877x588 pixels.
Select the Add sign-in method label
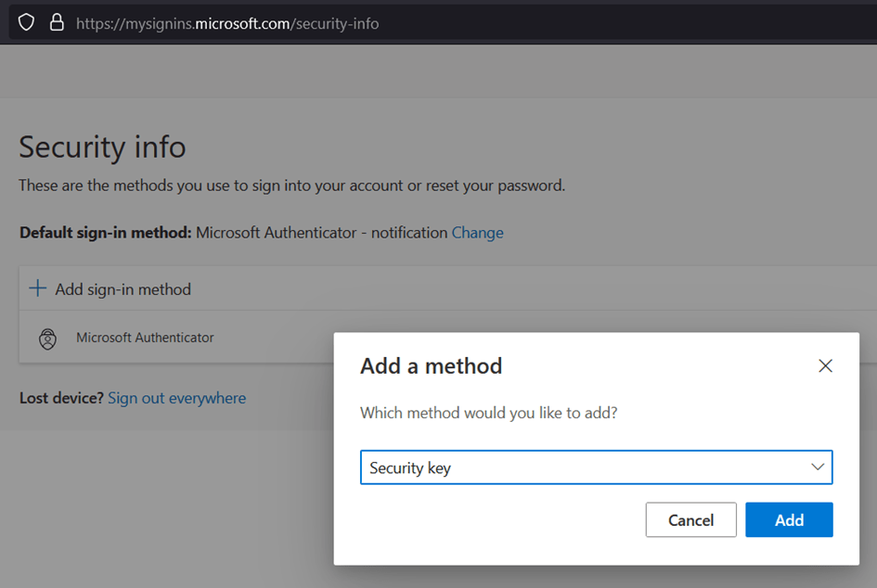(x=123, y=289)
